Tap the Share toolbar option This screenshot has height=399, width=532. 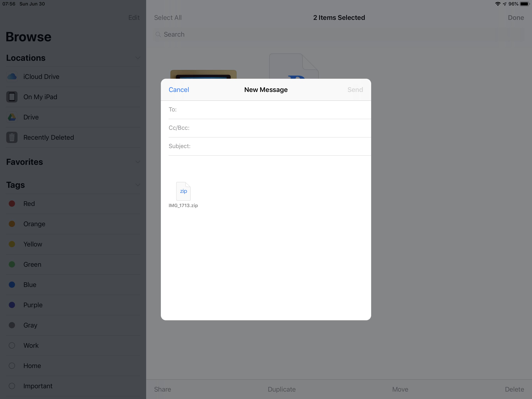pos(163,389)
